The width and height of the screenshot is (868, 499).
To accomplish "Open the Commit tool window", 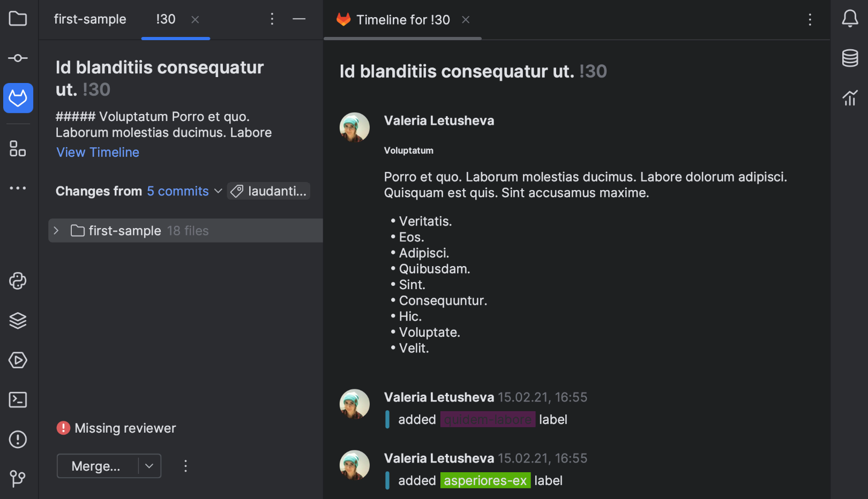I will click(18, 58).
